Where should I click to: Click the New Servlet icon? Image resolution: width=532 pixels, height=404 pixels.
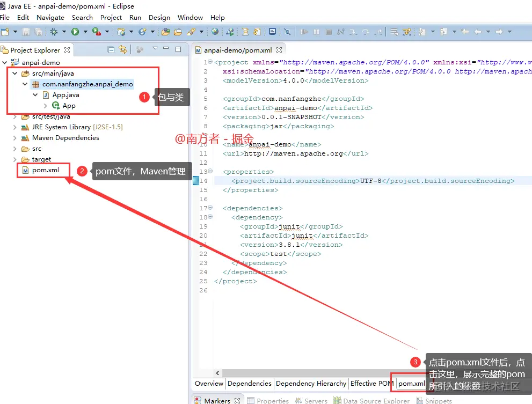(x=142, y=32)
